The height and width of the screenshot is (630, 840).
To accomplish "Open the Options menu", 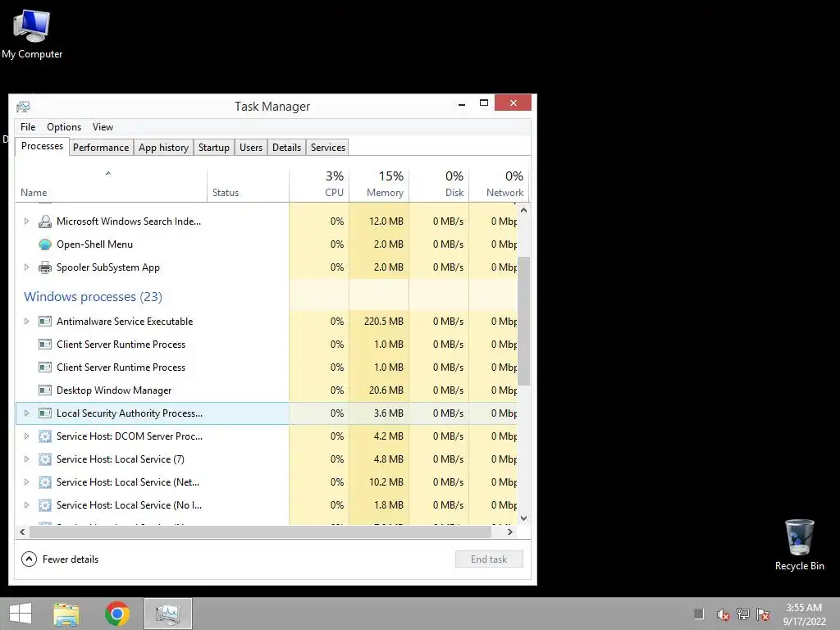I will [x=64, y=127].
